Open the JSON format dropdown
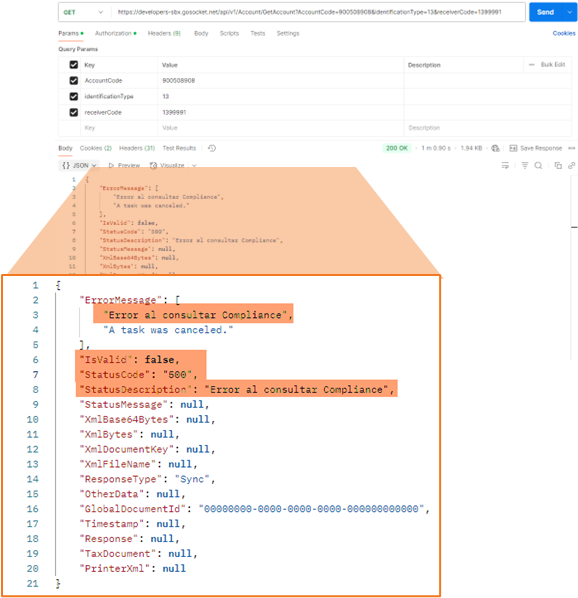578x598 pixels. click(x=80, y=166)
